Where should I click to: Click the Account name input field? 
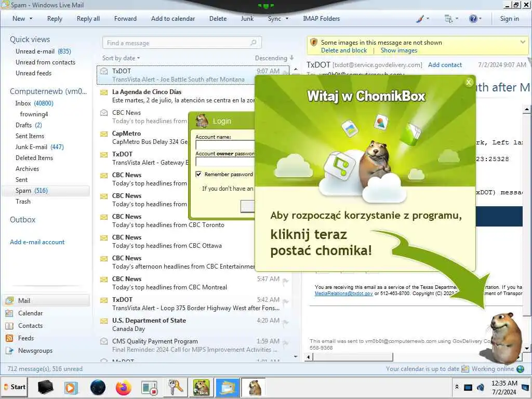(225, 145)
